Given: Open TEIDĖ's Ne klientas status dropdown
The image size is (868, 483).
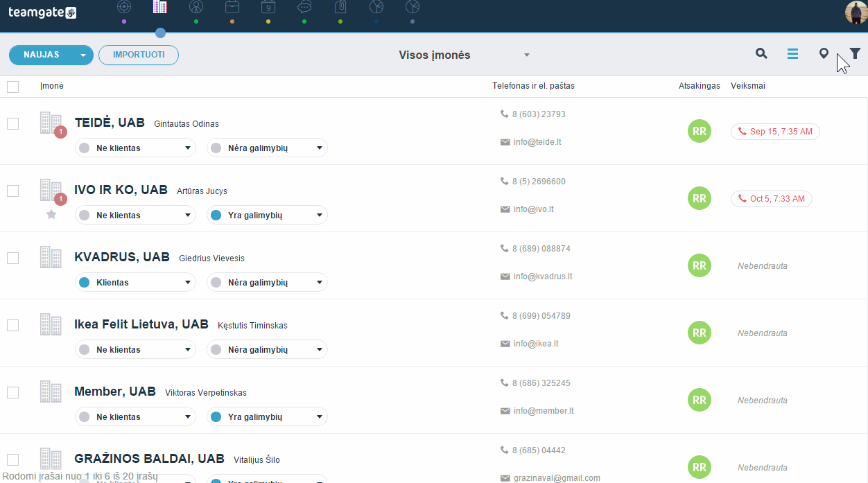Looking at the screenshot, I should [x=135, y=148].
